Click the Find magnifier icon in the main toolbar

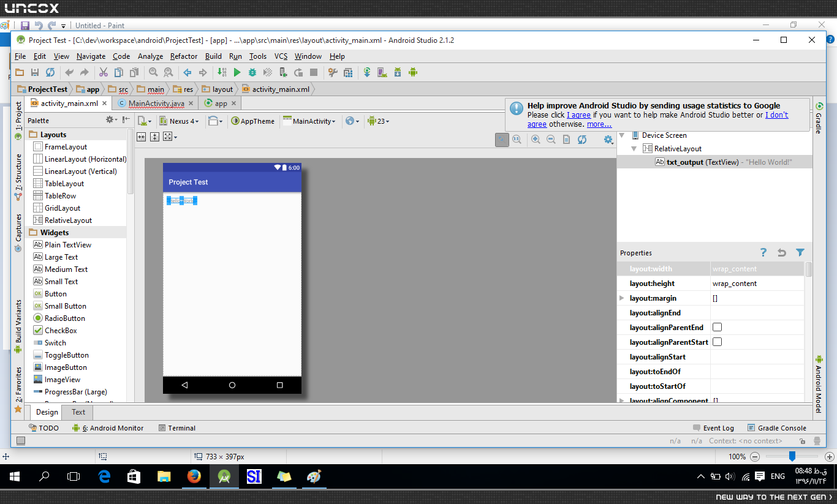pos(153,72)
